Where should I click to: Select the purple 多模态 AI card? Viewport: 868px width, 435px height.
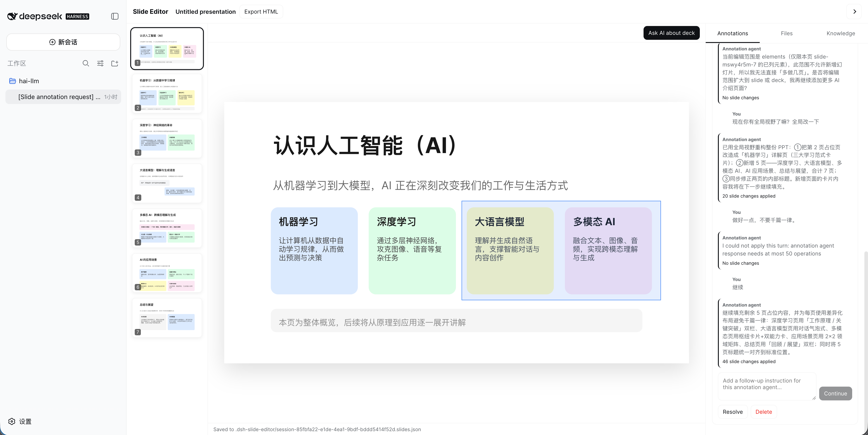pyautogui.click(x=608, y=251)
